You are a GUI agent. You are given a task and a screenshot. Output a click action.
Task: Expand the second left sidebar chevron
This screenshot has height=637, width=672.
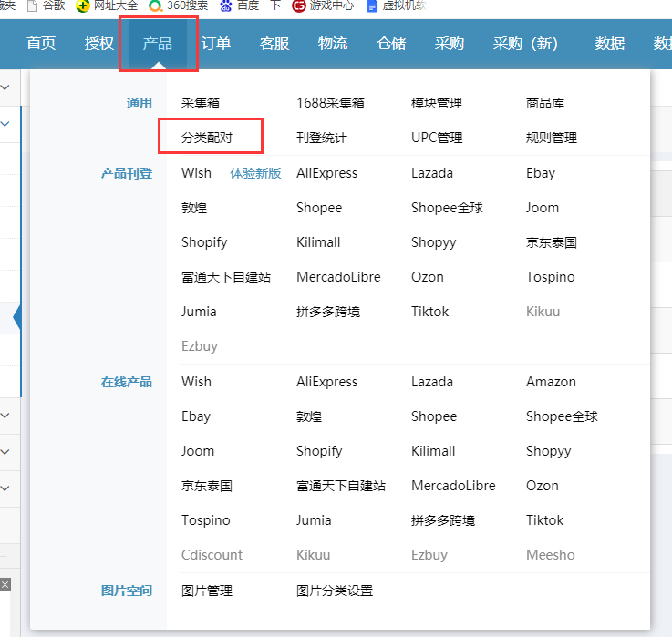coord(5,124)
